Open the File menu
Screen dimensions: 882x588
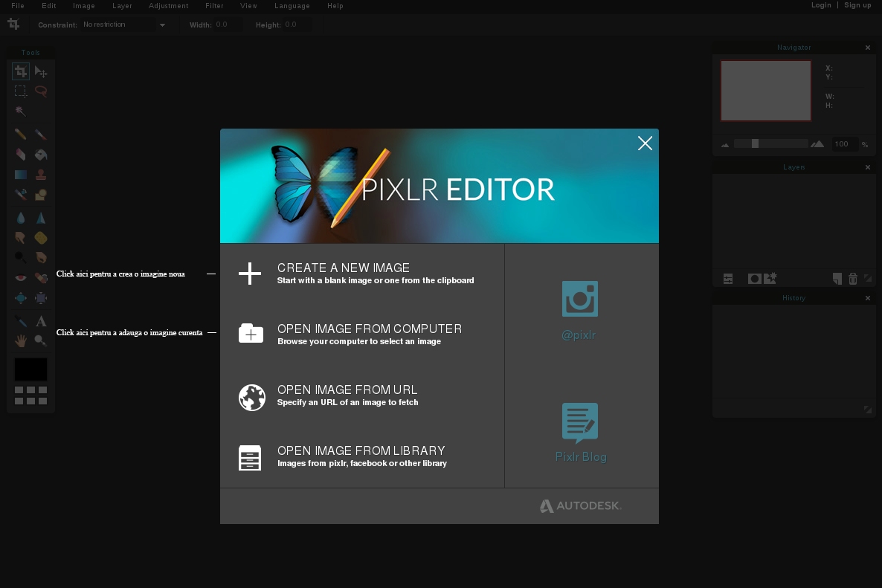18,6
